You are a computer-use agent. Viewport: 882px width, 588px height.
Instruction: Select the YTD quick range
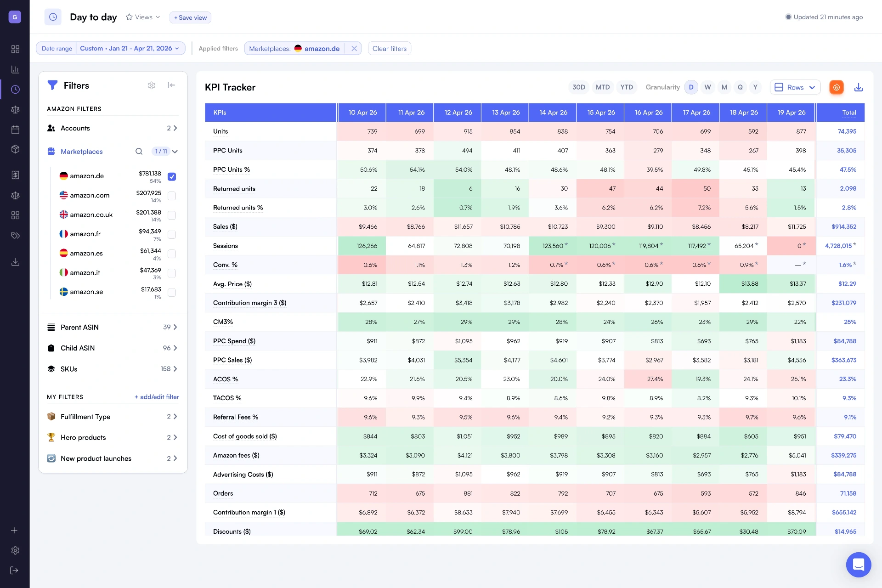[627, 87]
